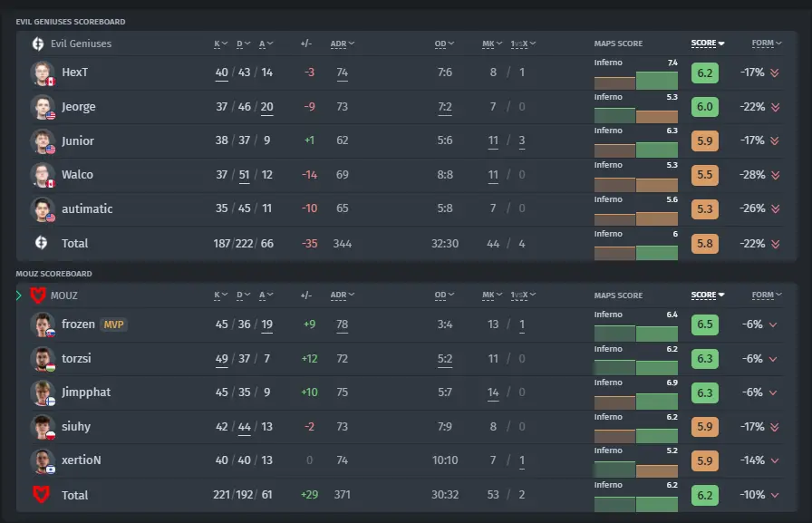Click xertioN's form chevron down icon
The height and width of the screenshot is (523, 812).
(775, 460)
